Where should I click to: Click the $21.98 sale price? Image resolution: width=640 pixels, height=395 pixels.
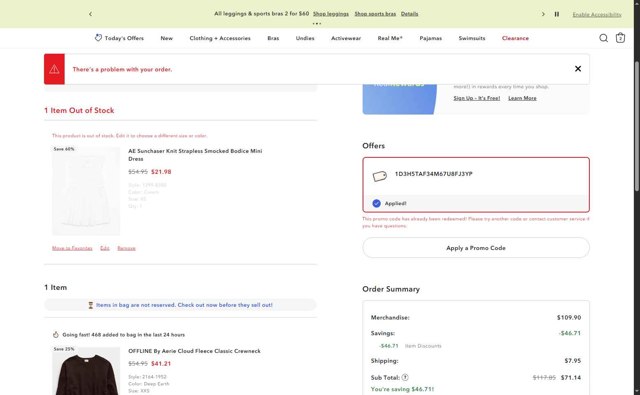(161, 172)
